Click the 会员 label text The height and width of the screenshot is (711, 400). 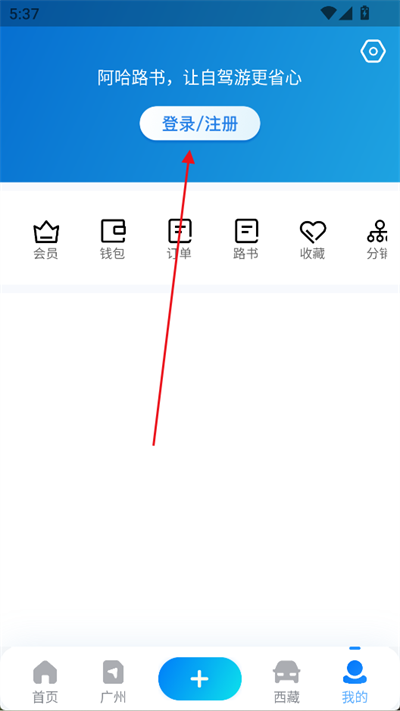click(46, 253)
